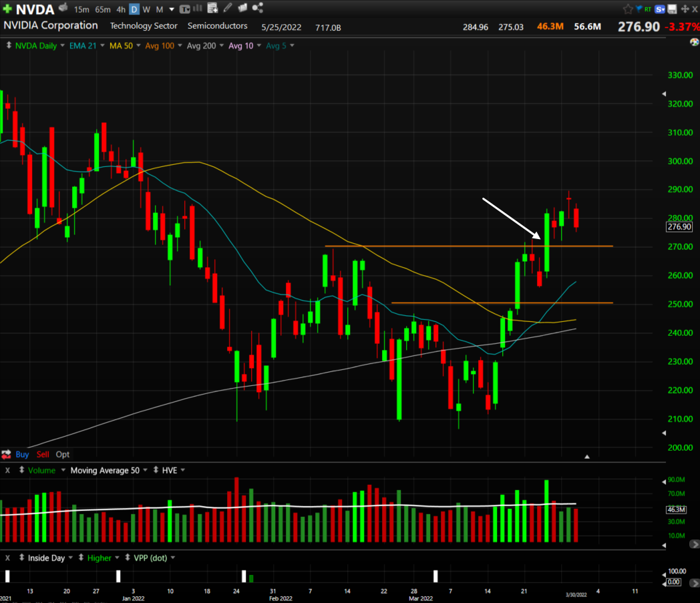Click the price scale top triangle marker

(x=665, y=93)
